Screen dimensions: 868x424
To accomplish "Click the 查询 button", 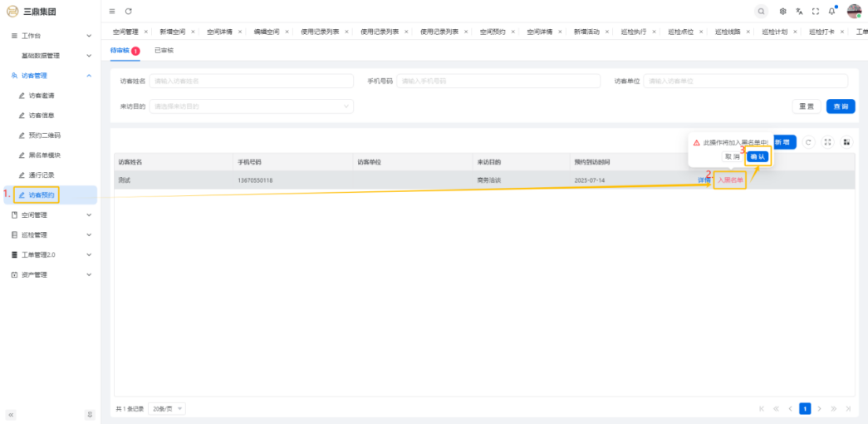I will pyautogui.click(x=839, y=106).
